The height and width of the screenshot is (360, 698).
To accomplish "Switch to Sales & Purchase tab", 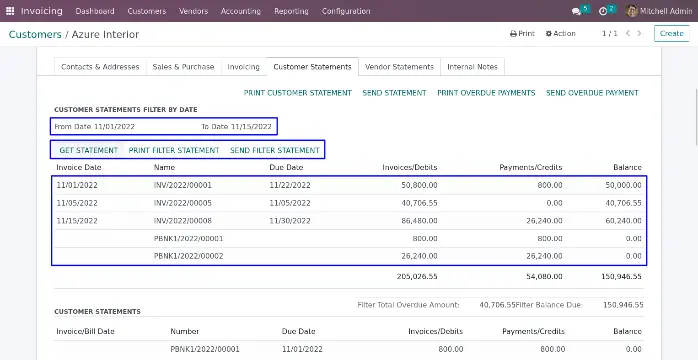I will (x=183, y=67).
